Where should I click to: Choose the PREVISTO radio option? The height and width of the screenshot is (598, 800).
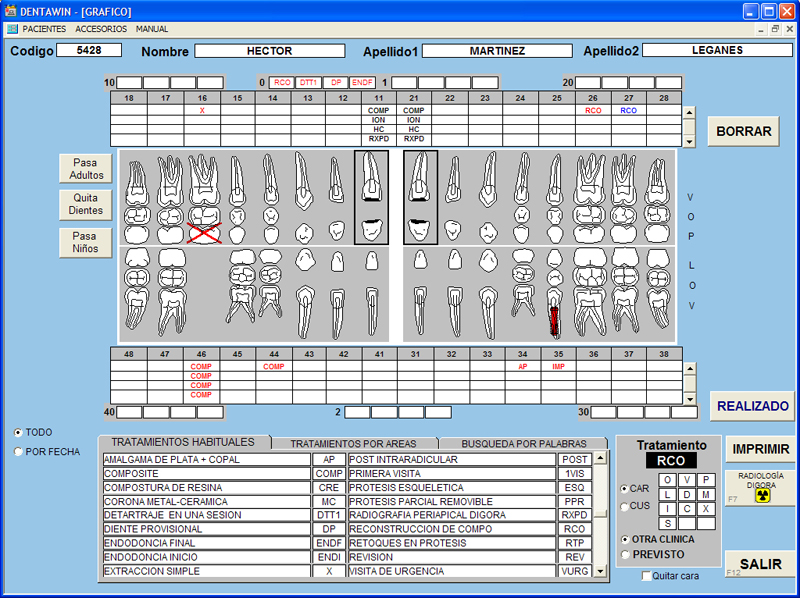coord(626,554)
